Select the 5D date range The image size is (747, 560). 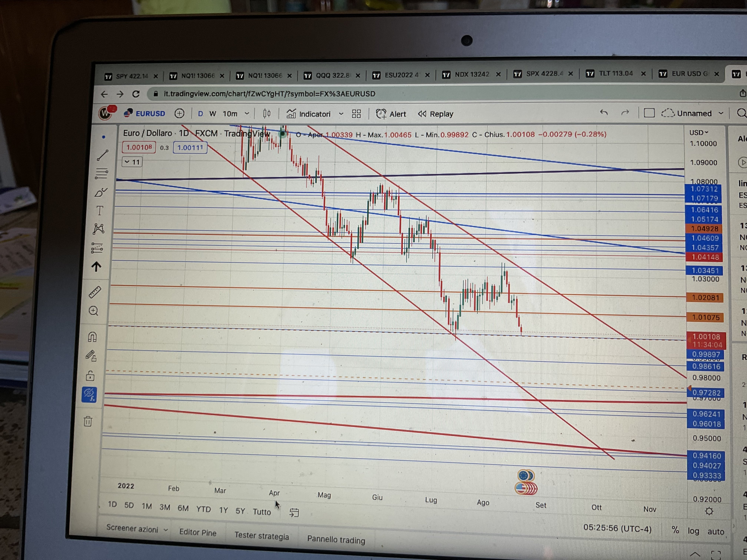click(x=129, y=505)
